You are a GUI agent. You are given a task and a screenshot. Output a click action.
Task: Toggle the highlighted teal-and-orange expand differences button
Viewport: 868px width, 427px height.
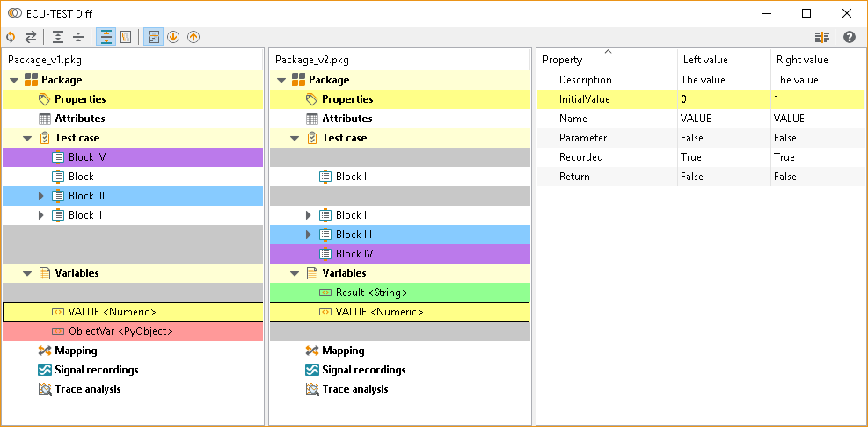(106, 37)
